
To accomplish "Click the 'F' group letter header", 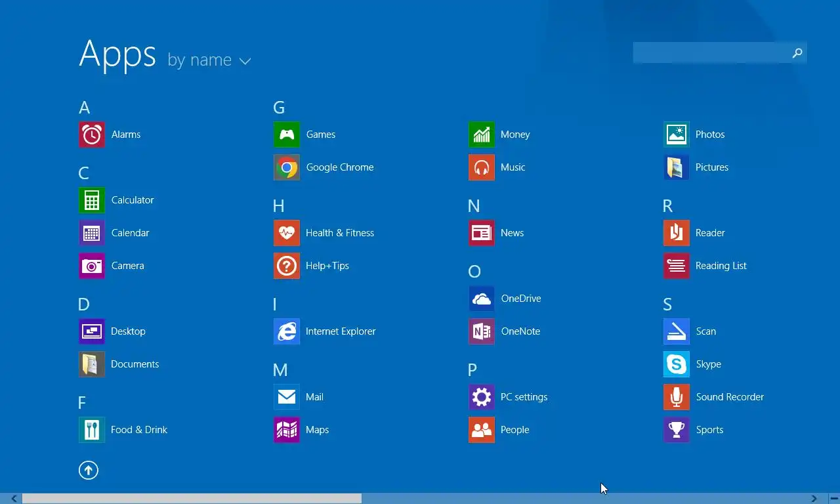I will 82,403.
